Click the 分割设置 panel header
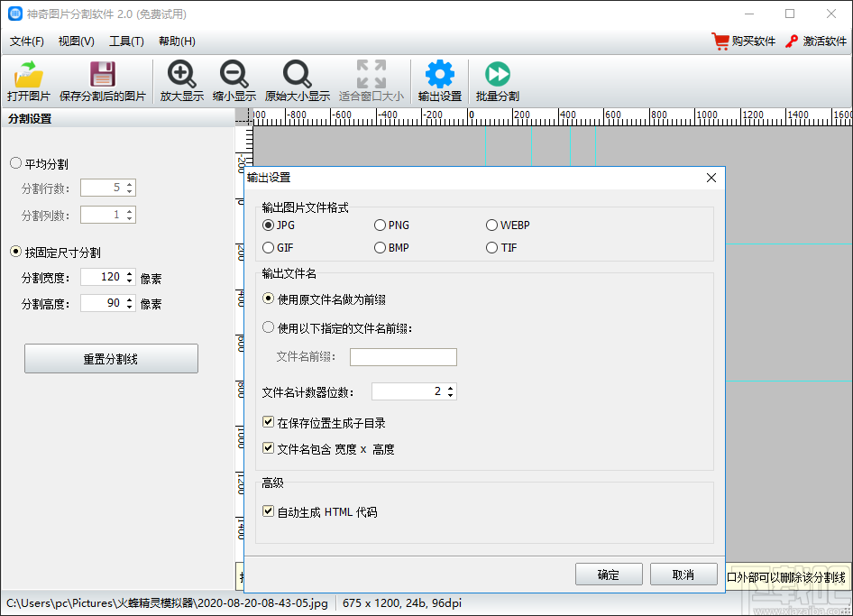The image size is (853, 616). 117,119
